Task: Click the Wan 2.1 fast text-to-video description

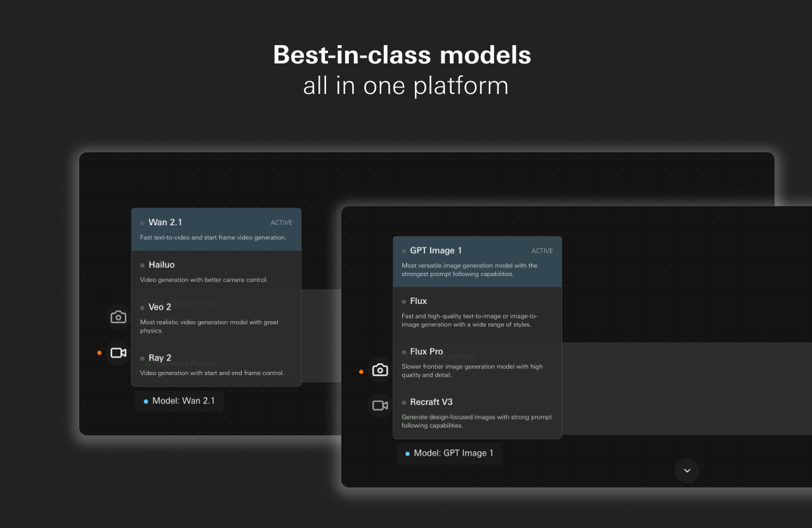Action: click(x=213, y=238)
